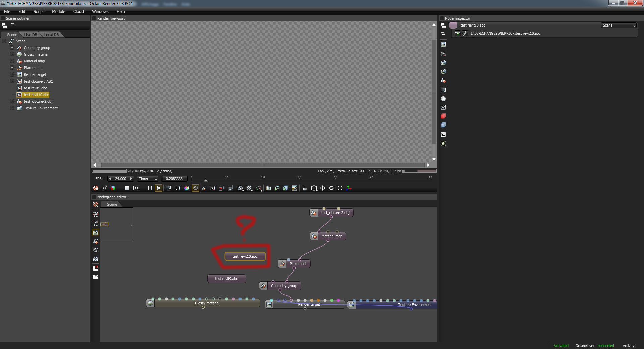Image resolution: width=644 pixels, height=349 pixels.
Task: Select the rotate gizmo icon
Action: 331,188
